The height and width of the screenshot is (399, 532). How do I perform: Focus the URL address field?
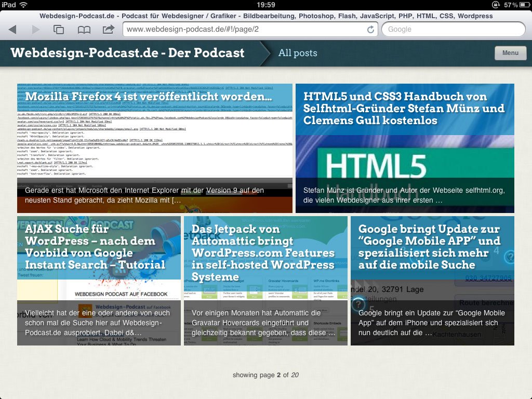250,29
